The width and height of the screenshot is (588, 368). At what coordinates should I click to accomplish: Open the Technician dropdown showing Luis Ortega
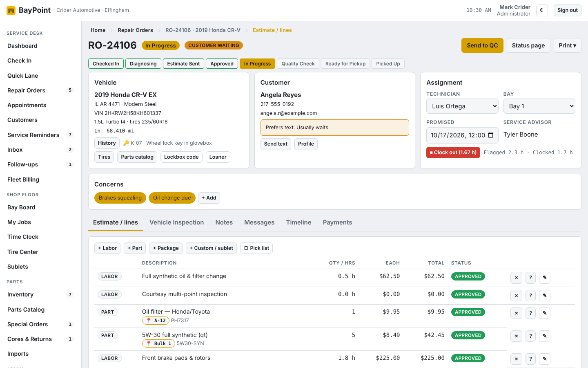pos(462,106)
